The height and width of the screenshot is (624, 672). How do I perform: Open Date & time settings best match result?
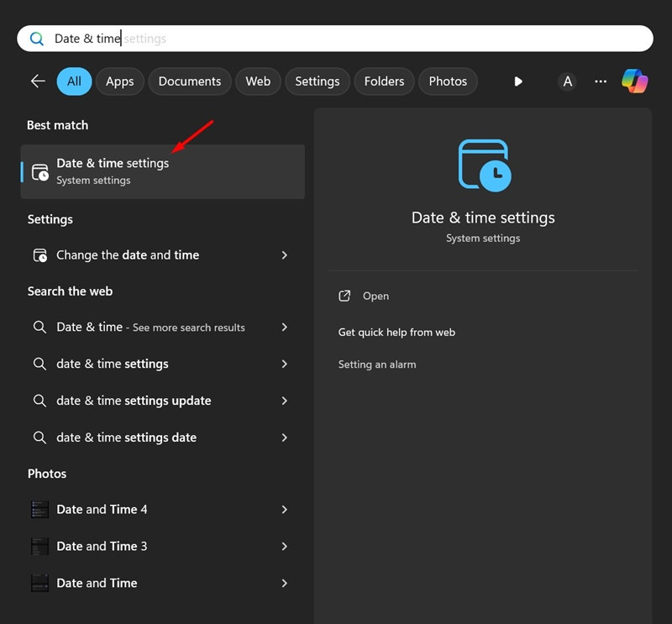coord(162,171)
